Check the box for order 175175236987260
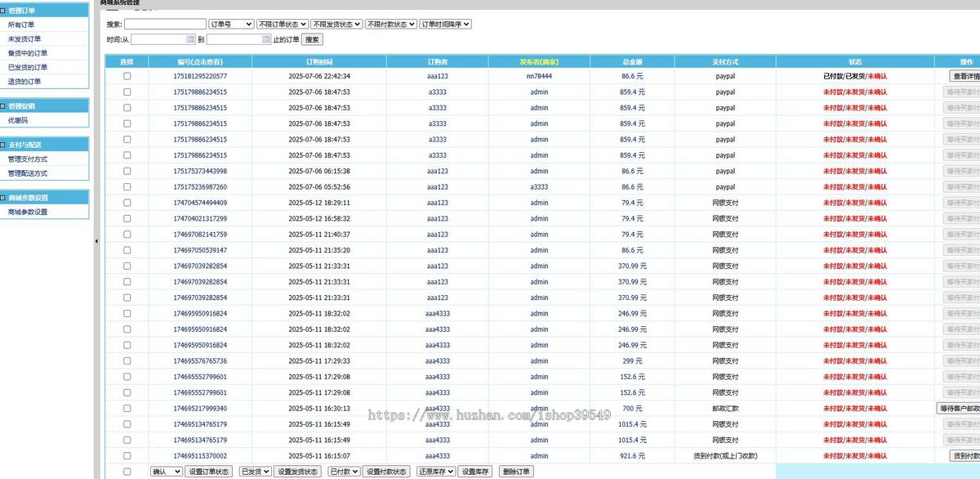The height and width of the screenshot is (479, 980). point(127,187)
